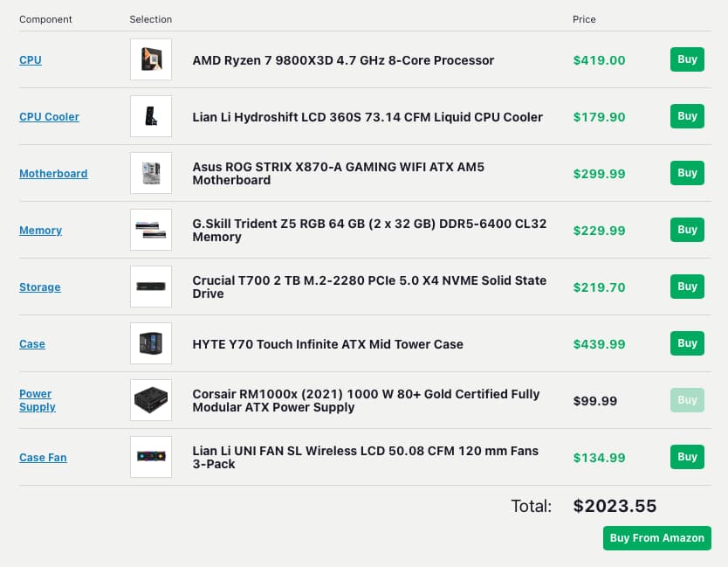
Task: Buy the Lian Li case fan 3-pack
Action: 687,457
